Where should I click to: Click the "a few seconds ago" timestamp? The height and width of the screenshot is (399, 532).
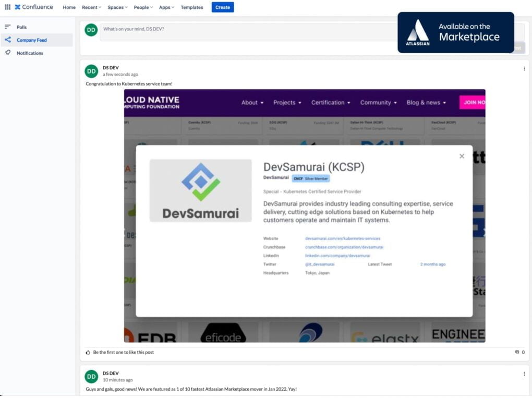pyautogui.click(x=120, y=74)
